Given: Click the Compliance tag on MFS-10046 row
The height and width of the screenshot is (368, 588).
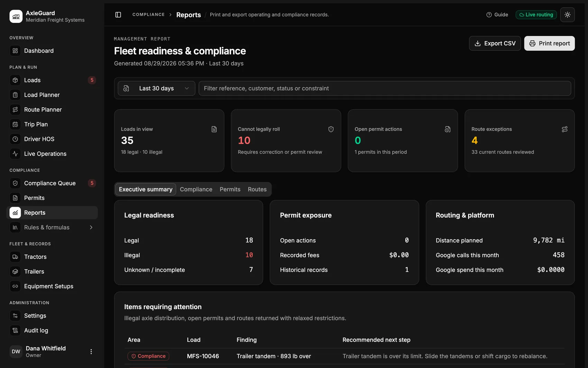Looking at the screenshot, I should [x=148, y=356].
